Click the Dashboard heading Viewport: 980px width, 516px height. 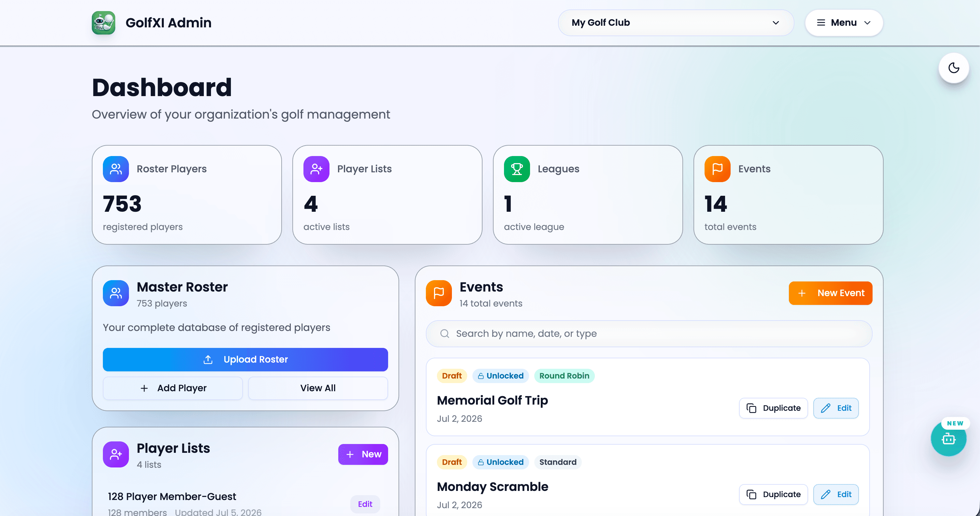(x=162, y=88)
